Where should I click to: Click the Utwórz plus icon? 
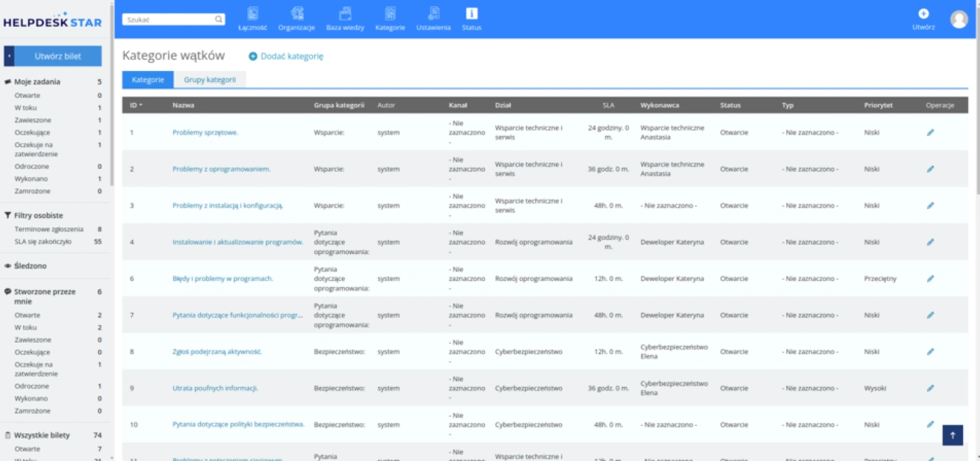tap(923, 14)
